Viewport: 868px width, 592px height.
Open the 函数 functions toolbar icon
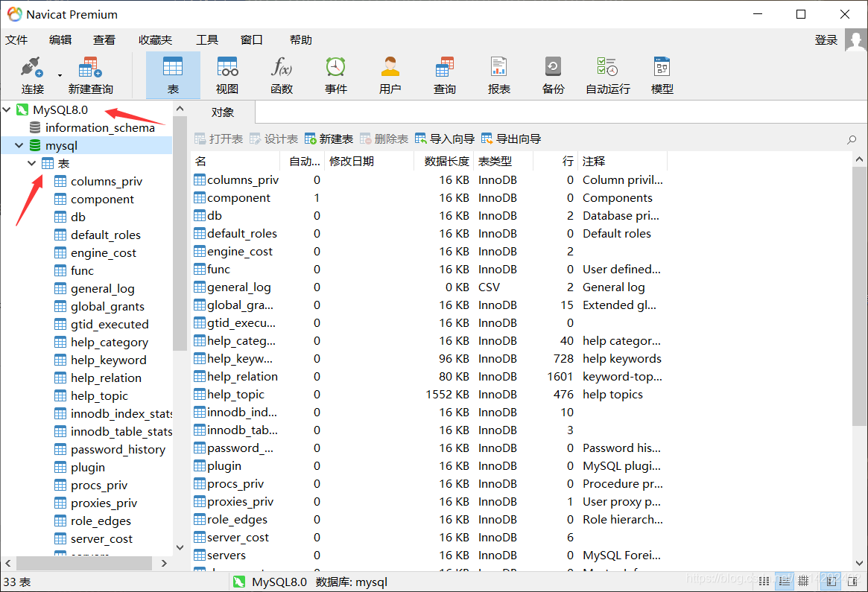(x=281, y=75)
